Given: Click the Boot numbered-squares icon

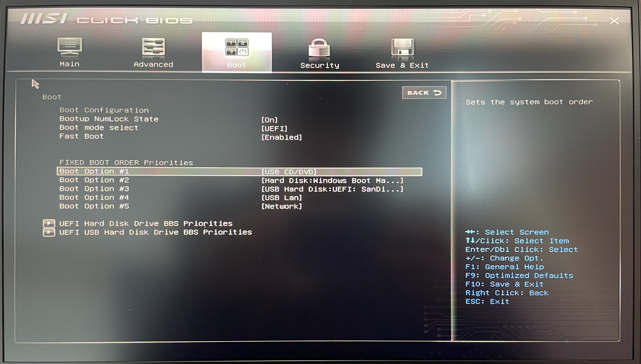Looking at the screenshot, I should pos(236,47).
